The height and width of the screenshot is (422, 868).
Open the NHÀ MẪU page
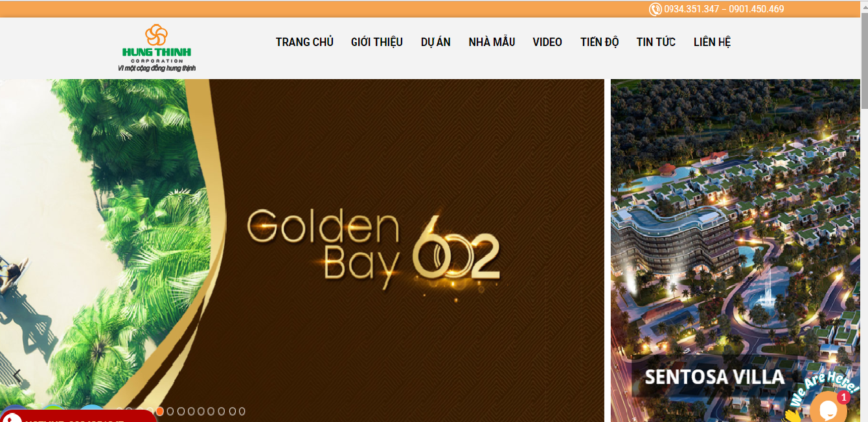click(492, 42)
